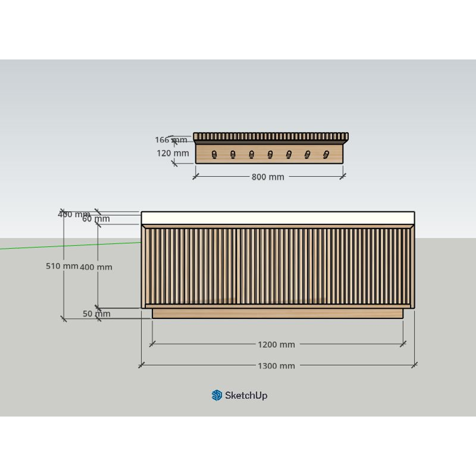Click the third hook from the left

[251, 155]
